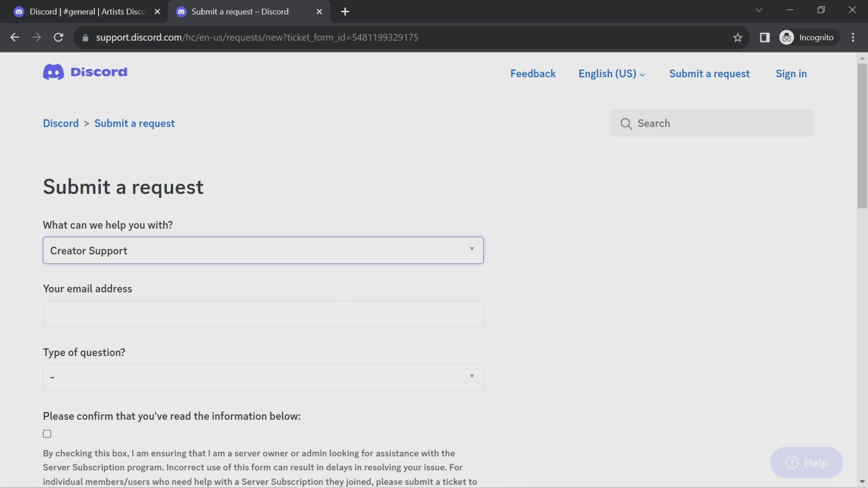Click the 'Feedback' menu item
This screenshot has height=488, width=868.
[x=532, y=73]
